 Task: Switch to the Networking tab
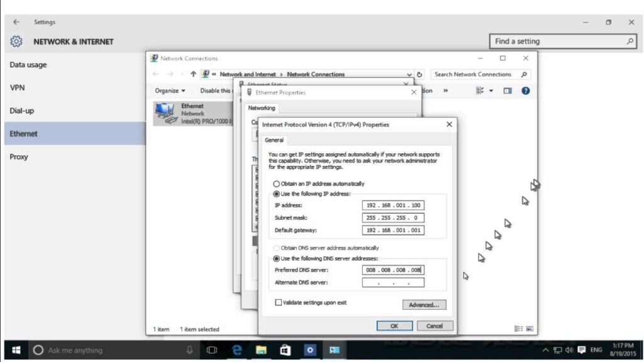tap(262, 108)
